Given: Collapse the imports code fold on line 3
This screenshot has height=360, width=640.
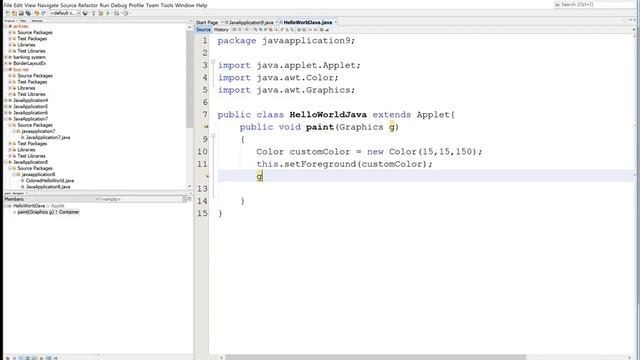Looking at the screenshot, I should (x=213, y=62).
